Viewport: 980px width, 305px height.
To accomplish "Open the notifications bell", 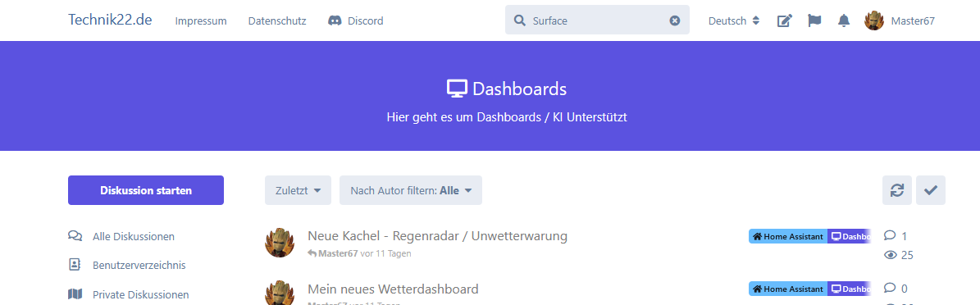I will pos(844,20).
